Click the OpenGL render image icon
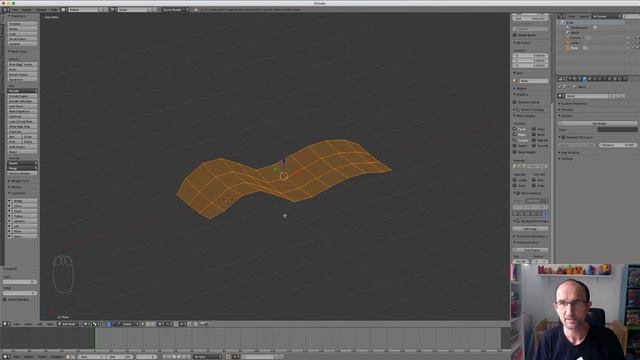 pyautogui.click(x=196, y=324)
